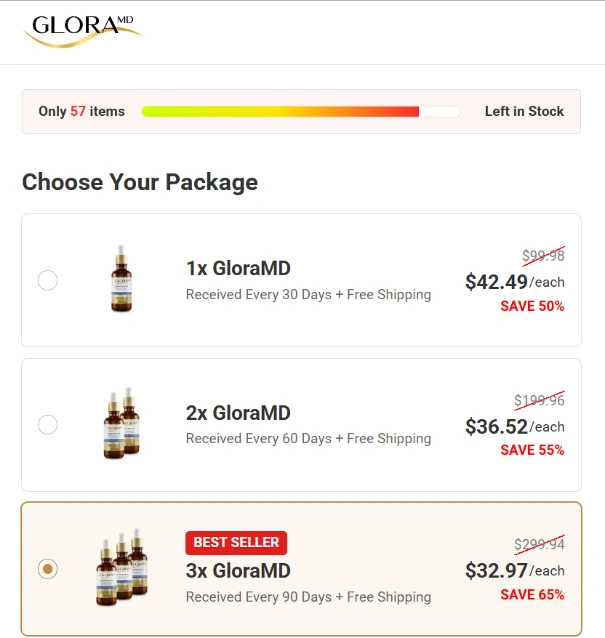Click the single bottle product image
The height and width of the screenshot is (638, 605).
[x=123, y=279]
